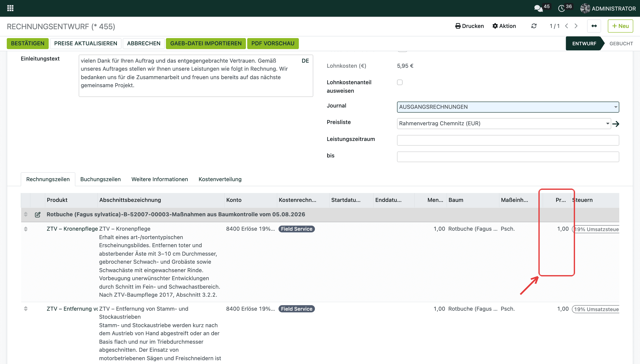640x364 pixels.
Task: Click the Field Service tag on Kronenpflege row
Action: pyautogui.click(x=297, y=229)
